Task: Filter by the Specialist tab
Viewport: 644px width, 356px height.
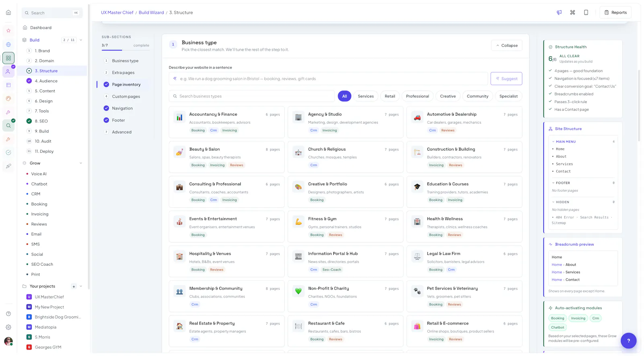Action: 509,96
